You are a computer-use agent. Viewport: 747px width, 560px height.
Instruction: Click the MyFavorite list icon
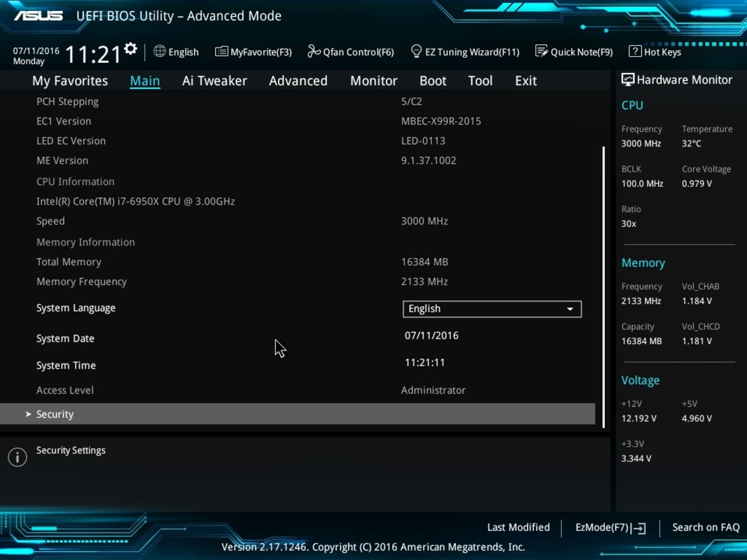(x=221, y=52)
